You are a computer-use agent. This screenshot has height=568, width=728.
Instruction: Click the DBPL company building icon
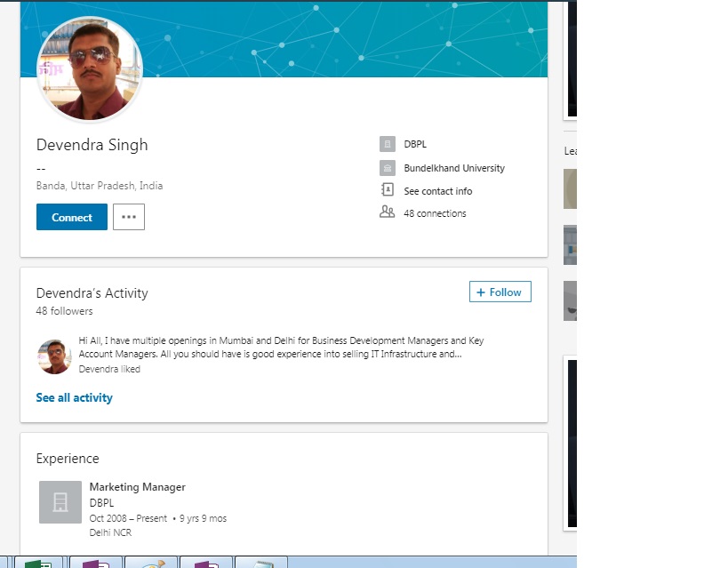[x=388, y=144]
